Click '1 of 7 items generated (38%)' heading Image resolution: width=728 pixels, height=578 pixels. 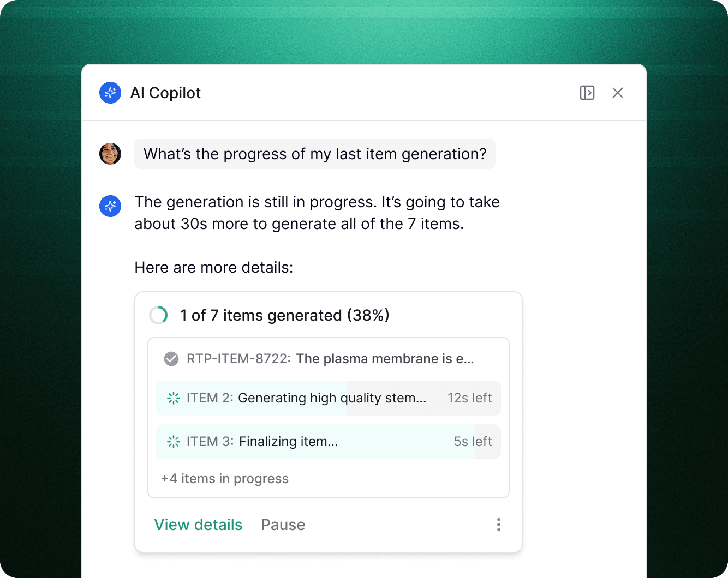(x=285, y=315)
